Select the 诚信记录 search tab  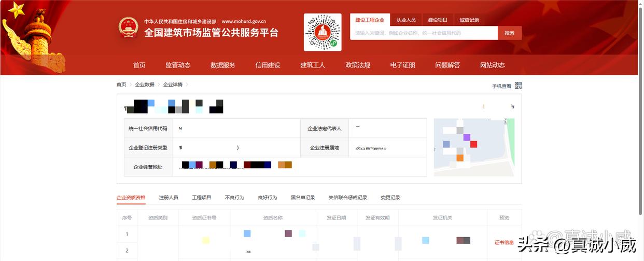click(469, 20)
